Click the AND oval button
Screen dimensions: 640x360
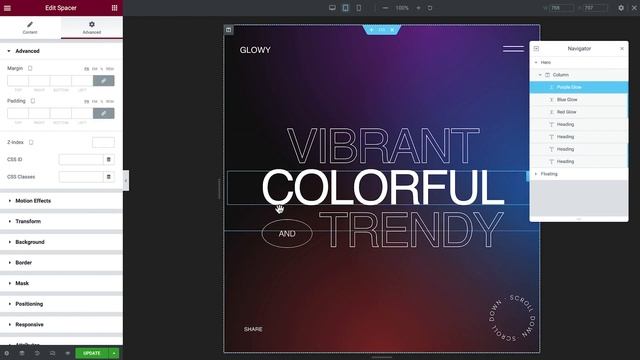tap(287, 233)
